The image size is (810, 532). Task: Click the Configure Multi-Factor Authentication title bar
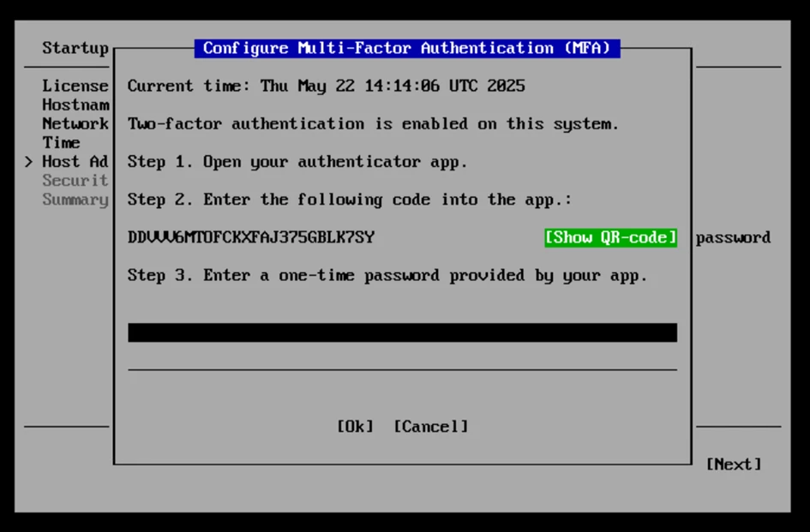[406, 48]
